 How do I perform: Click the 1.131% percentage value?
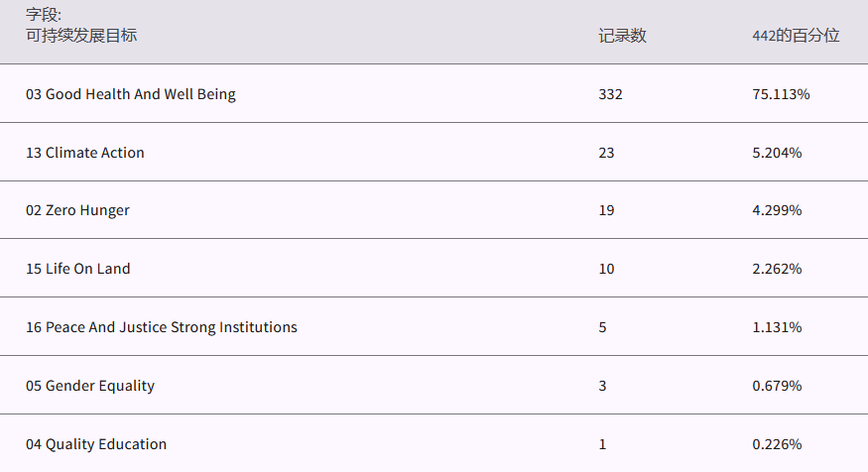(x=777, y=327)
